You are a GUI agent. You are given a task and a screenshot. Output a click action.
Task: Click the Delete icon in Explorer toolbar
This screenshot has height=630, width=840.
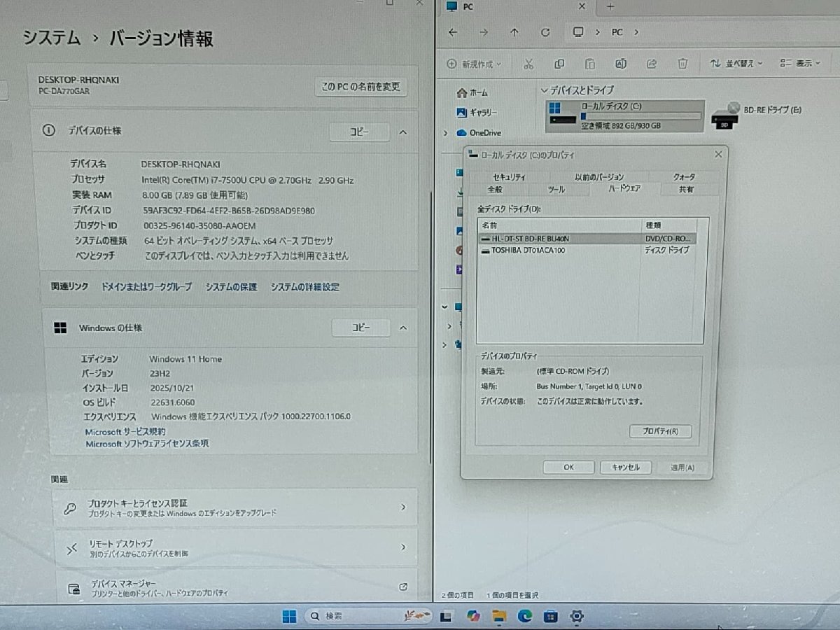[x=682, y=64]
